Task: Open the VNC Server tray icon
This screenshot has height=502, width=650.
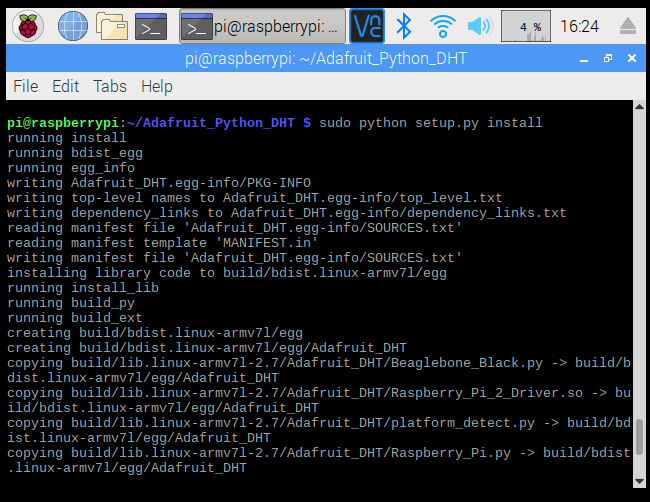Action: (x=367, y=27)
